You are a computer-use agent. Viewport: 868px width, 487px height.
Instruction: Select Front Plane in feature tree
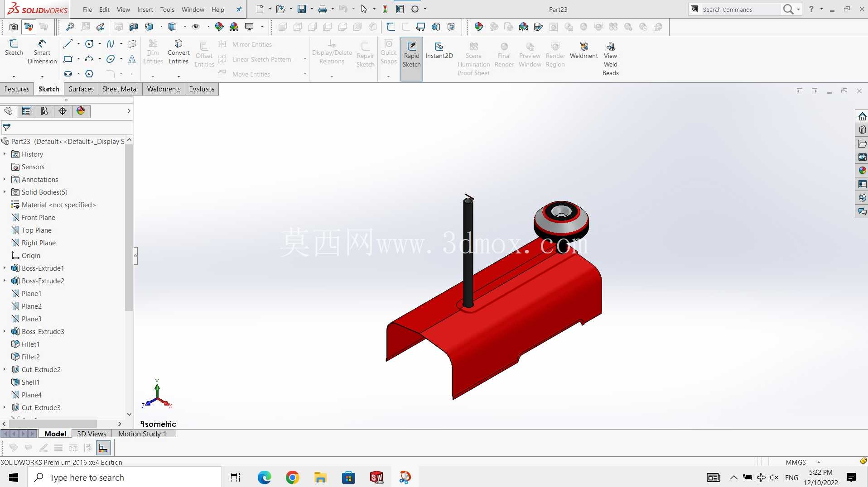tap(39, 218)
